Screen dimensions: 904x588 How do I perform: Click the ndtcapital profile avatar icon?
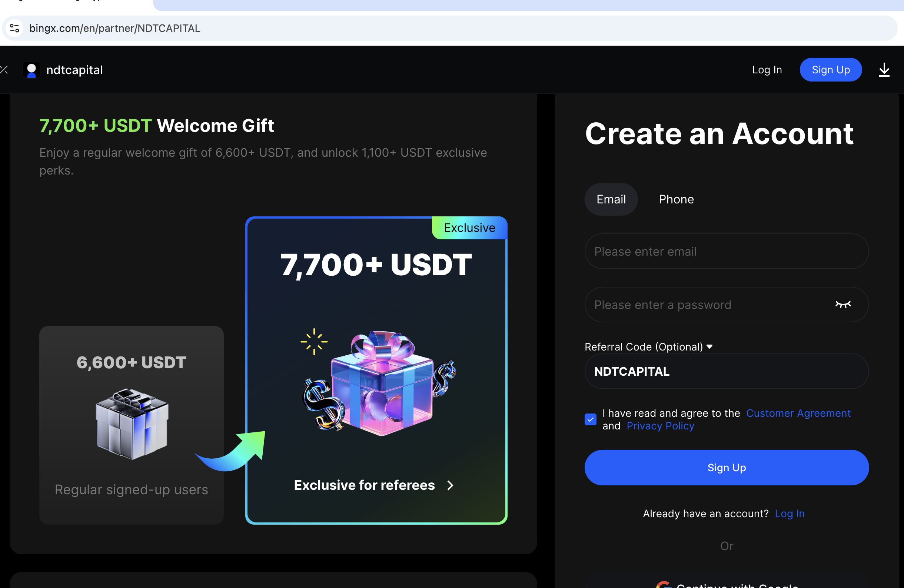(31, 70)
